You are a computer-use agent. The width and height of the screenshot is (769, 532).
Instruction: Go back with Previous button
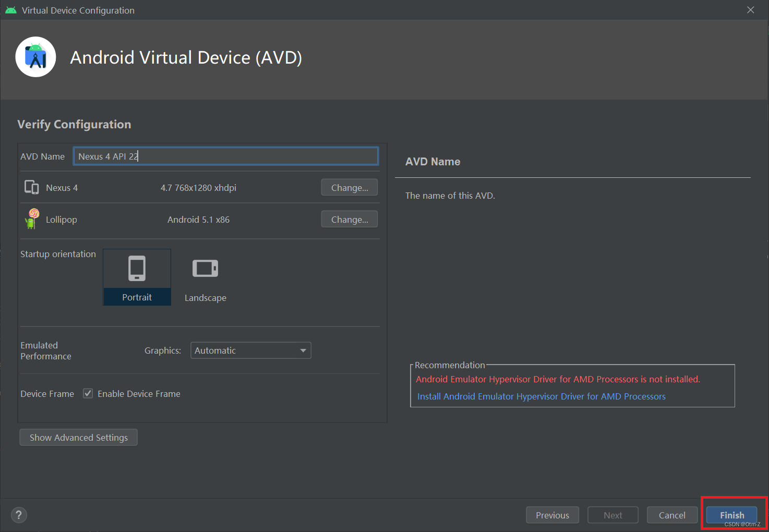[x=552, y=515]
